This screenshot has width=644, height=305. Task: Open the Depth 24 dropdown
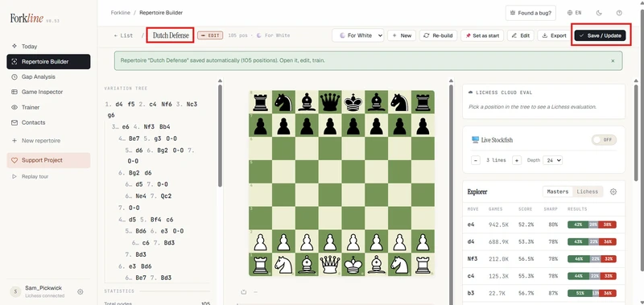point(552,160)
